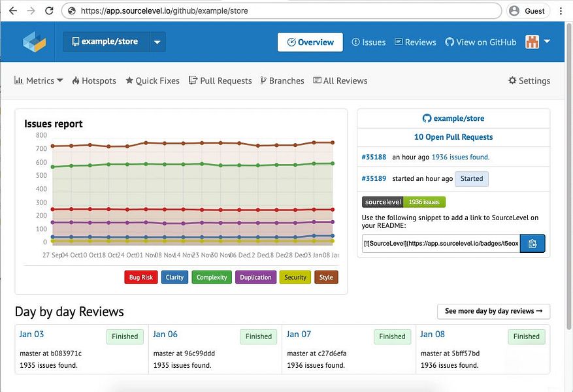Click 'master at 5bff57bd' text

click(450, 353)
